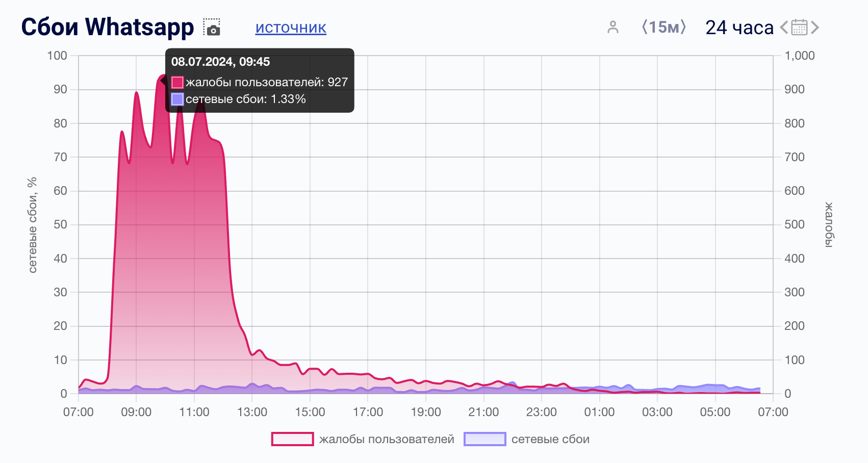Click the "сетевые сбои, %" axis title
This screenshot has height=463, width=868.
(x=33, y=225)
